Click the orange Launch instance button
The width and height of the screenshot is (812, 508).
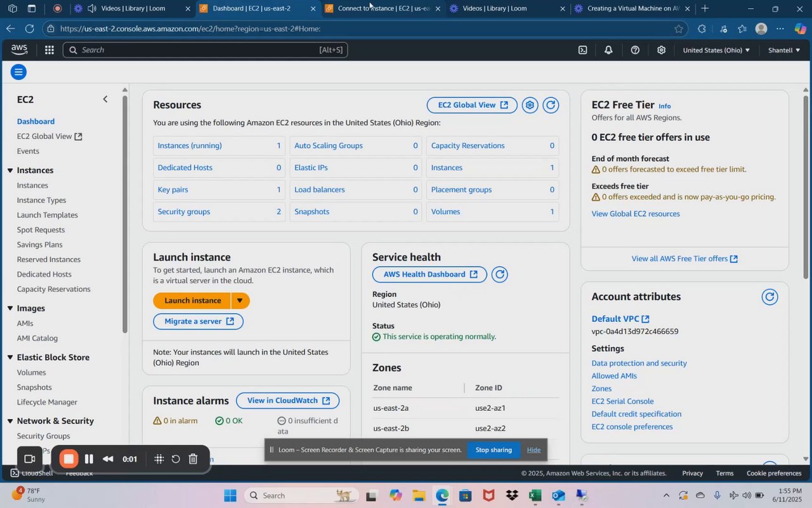click(x=192, y=301)
